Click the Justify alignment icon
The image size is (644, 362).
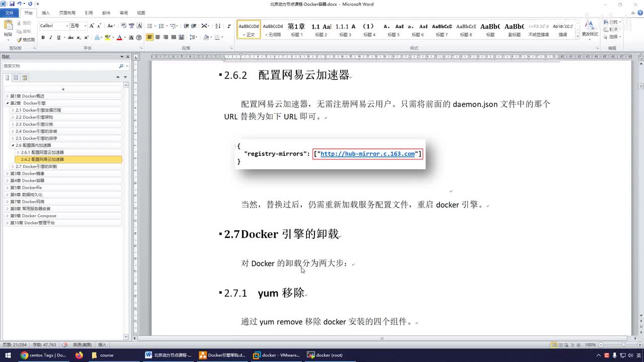pyautogui.click(x=174, y=37)
